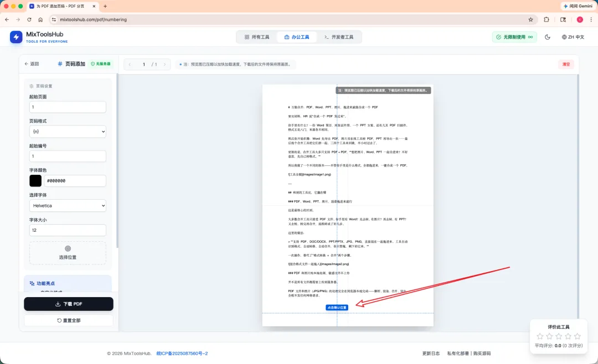Open the browser extensions menu
The height and width of the screenshot is (364, 598).
point(547,19)
